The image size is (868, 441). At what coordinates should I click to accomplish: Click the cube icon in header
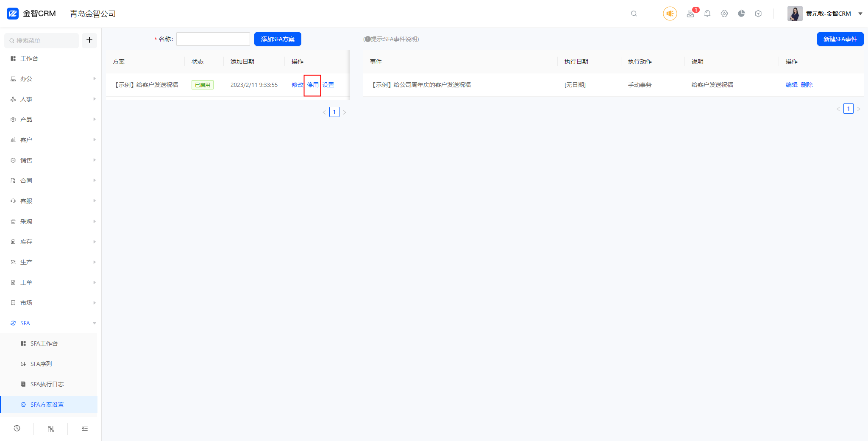coord(758,14)
